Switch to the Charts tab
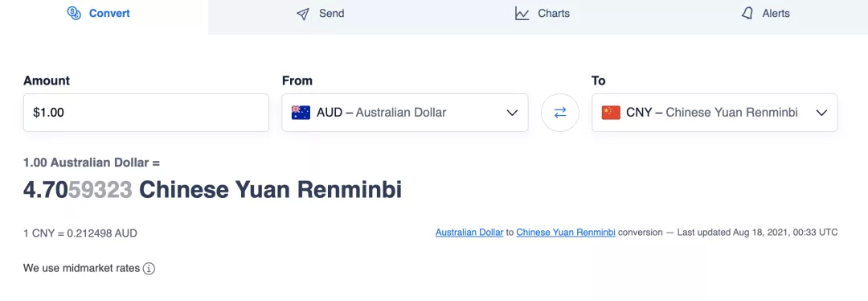The image size is (868, 301). tap(542, 14)
